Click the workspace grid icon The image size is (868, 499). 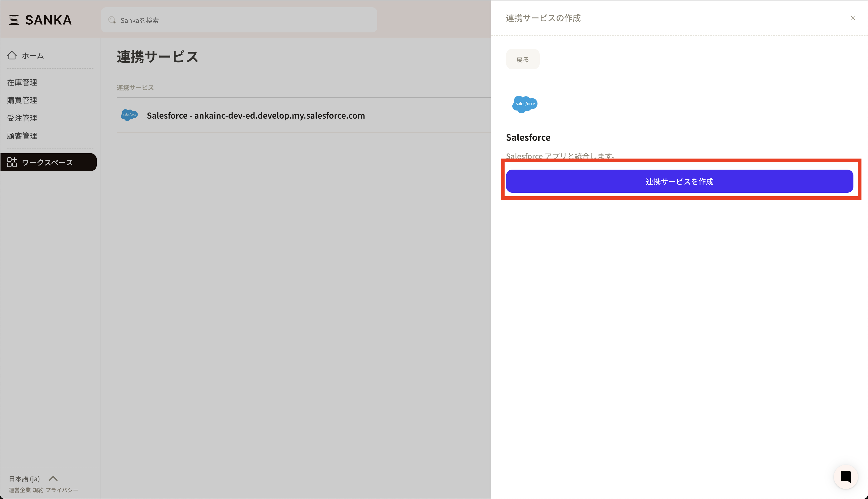click(x=12, y=162)
